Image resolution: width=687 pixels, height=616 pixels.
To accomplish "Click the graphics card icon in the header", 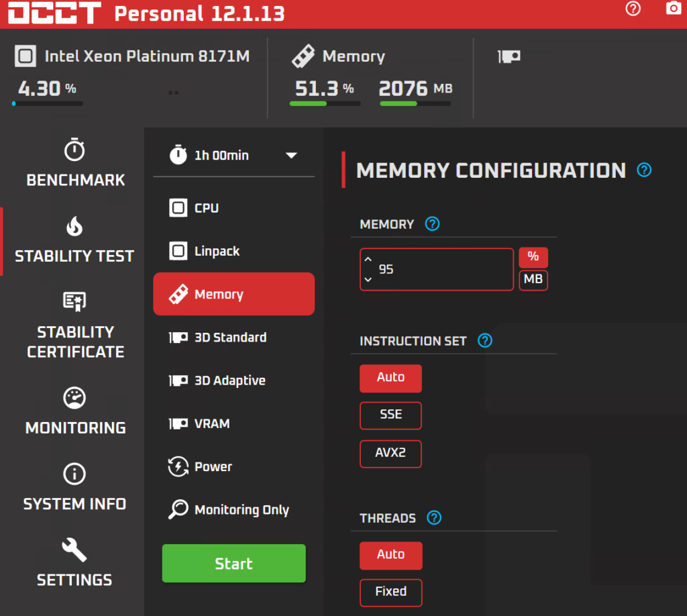I will coord(509,56).
